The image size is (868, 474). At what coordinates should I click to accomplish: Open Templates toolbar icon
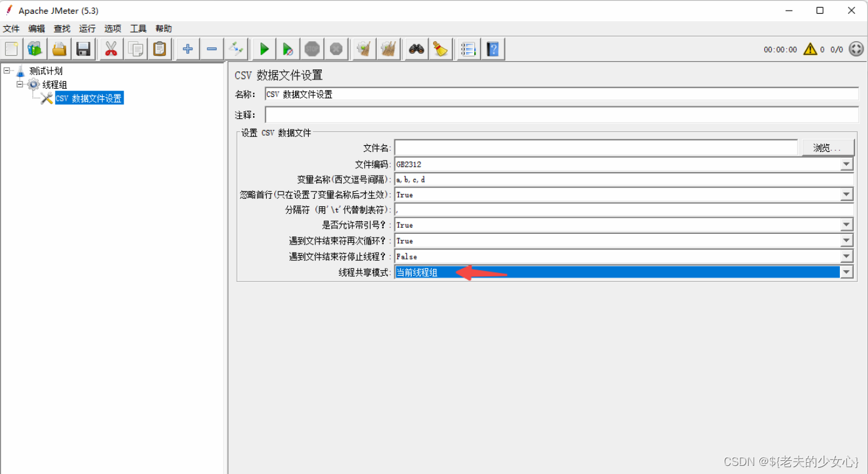point(35,49)
